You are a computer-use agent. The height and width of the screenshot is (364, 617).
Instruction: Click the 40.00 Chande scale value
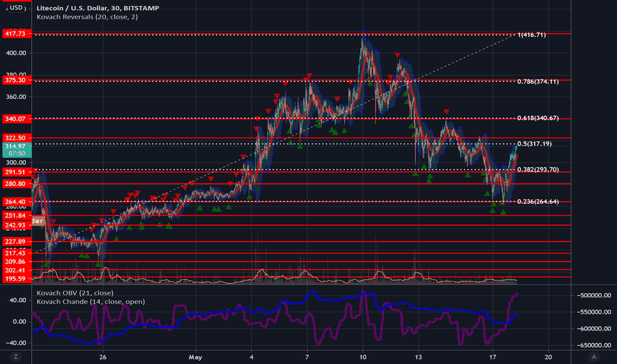pyautogui.click(x=18, y=300)
